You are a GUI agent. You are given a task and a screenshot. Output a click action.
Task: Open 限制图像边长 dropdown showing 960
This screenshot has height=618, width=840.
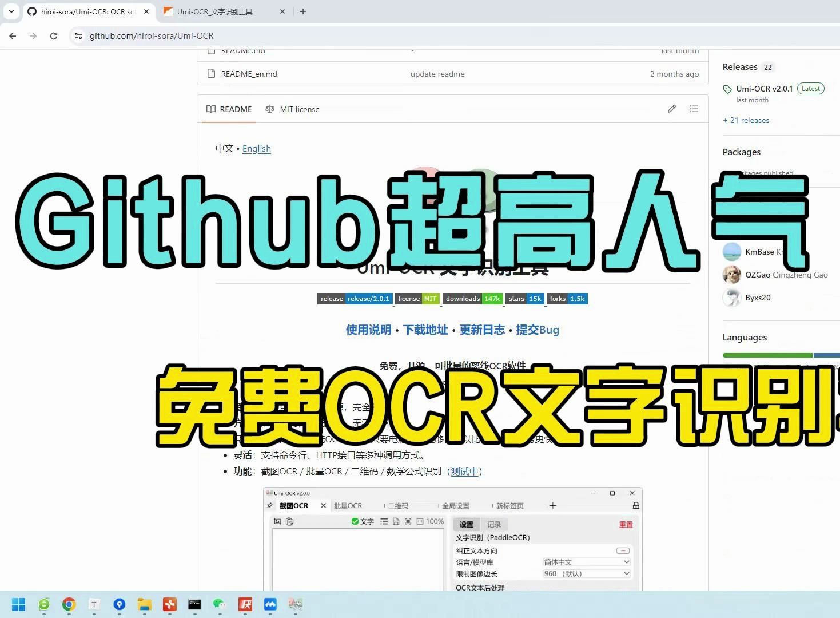click(586, 574)
